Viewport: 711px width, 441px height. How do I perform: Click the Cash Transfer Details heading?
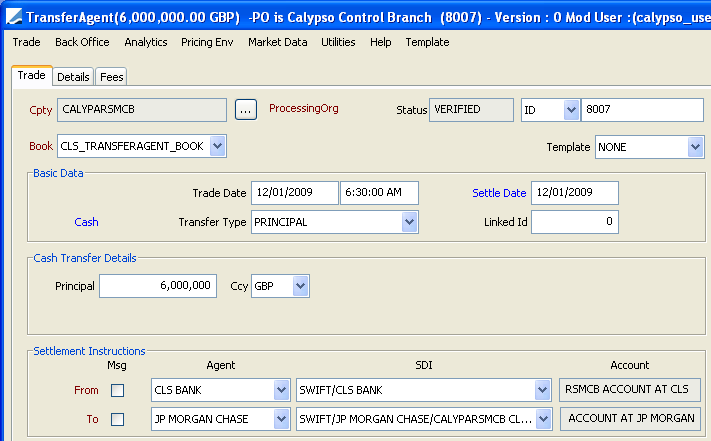(x=85, y=258)
